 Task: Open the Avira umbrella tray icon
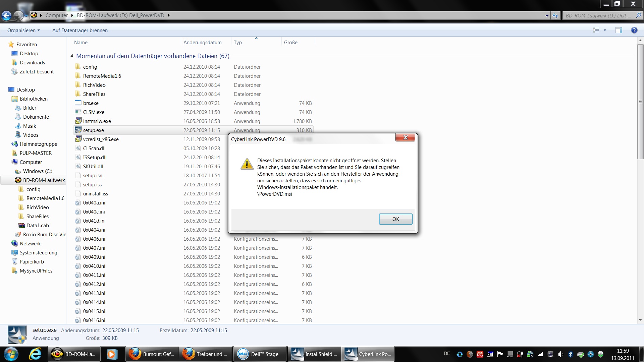[x=480, y=354]
